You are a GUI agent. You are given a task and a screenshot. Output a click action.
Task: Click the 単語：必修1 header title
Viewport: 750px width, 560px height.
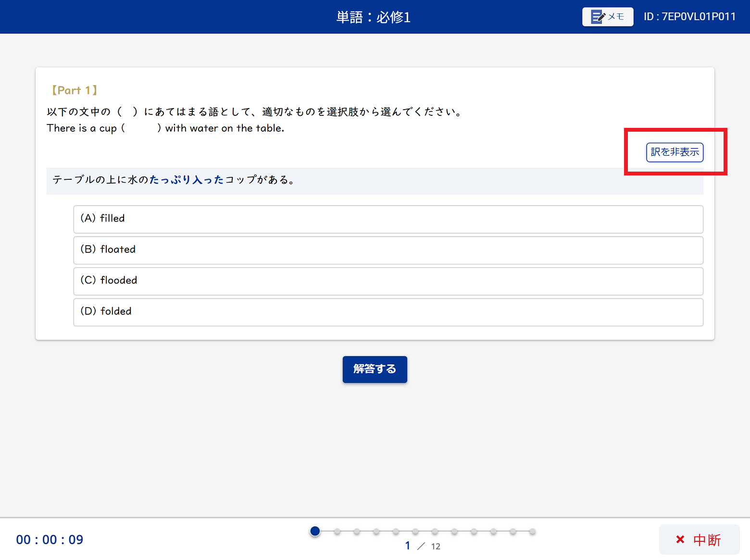(374, 17)
